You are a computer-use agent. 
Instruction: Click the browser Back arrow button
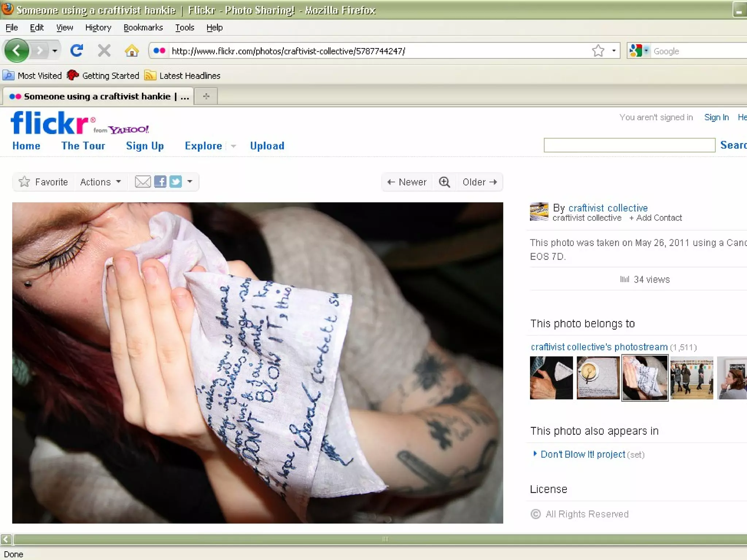pyautogui.click(x=16, y=51)
